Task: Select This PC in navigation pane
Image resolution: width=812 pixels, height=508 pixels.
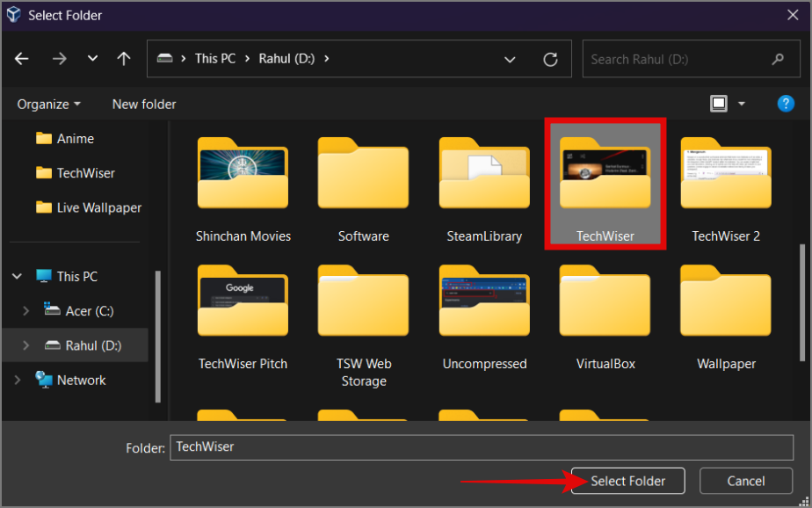Action: 76,277
